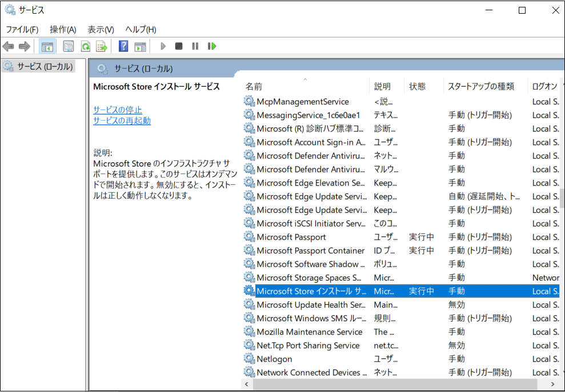Click the gear icon of MessagingService_1c6e0ae1
The width and height of the screenshot is (565, 392).
[x=249, y=115]
